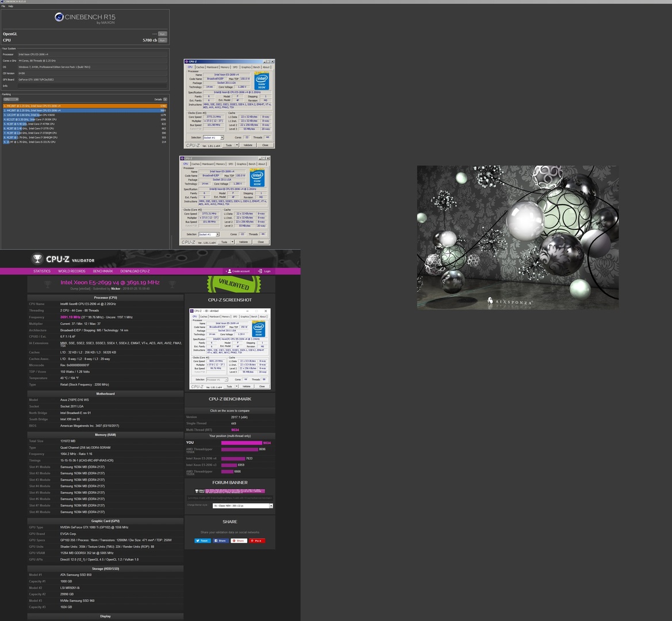Open Graphics tab in upper CPU-Z window

pos(246,67)
